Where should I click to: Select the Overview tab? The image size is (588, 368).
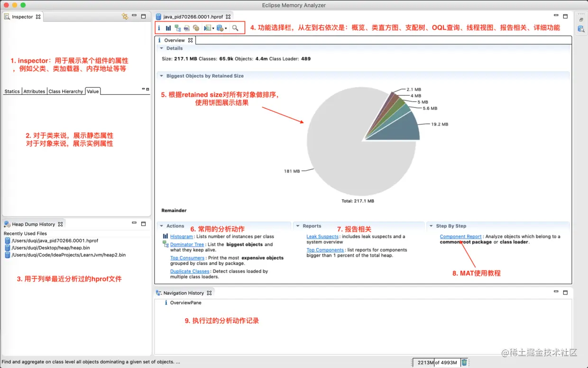175,40
